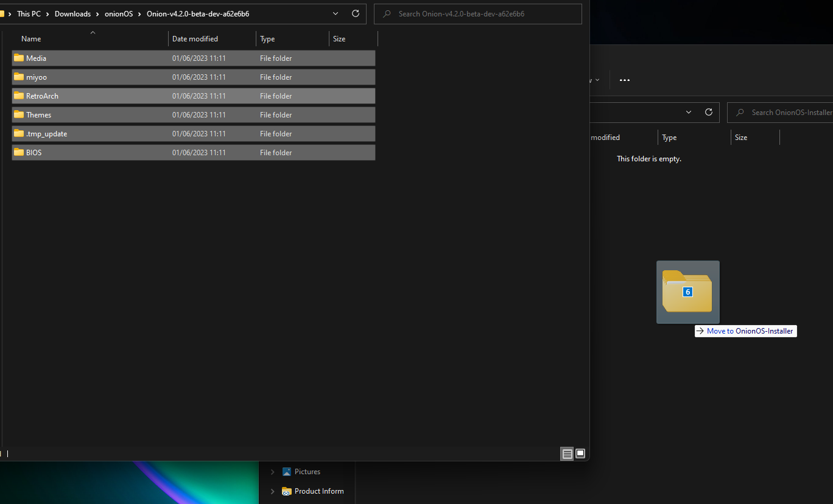Refresh the Onion-v4.2.0 folder view

click(x=356, y=14)
